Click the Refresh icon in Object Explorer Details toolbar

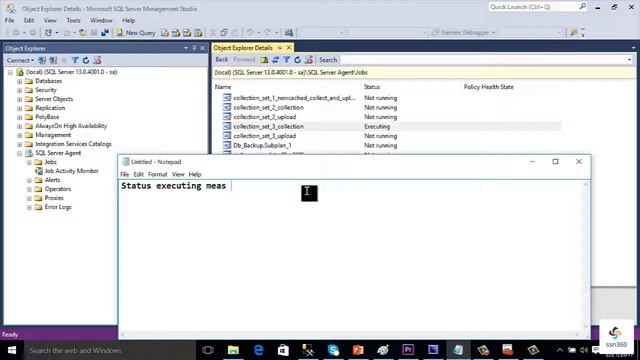coord(298,60)
